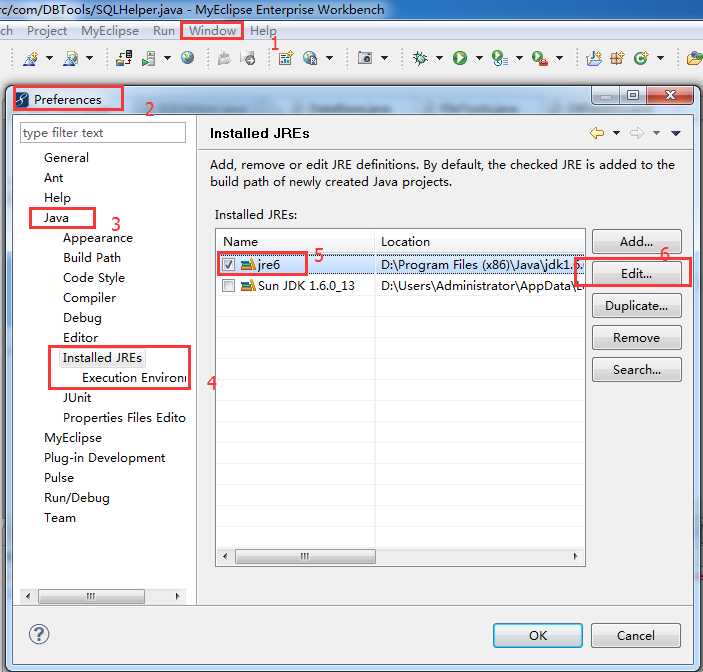Open the Window menu
The height and width of the screenshot is (672, 703).
[x=212, y=30]
